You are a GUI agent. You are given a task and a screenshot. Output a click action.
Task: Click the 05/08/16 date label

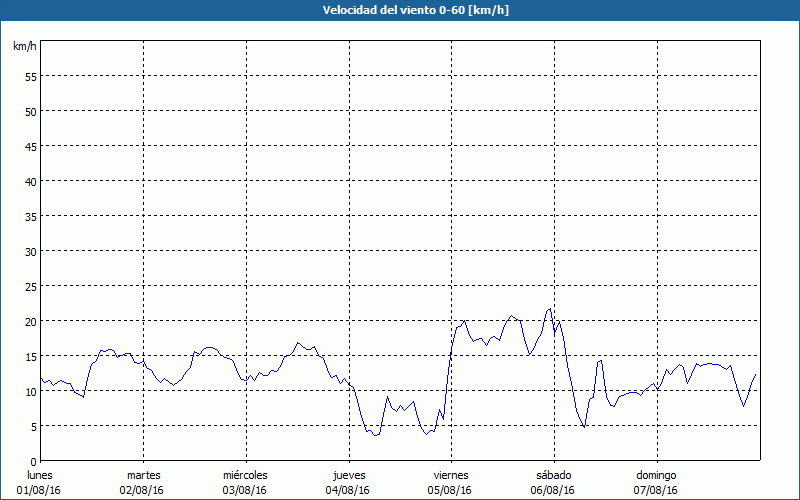click(450, 490)
